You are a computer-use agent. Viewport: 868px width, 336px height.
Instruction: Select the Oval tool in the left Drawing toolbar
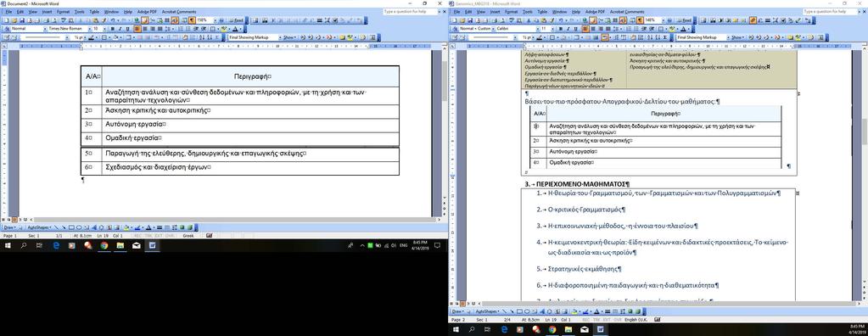pyautogui.click(x=79, y=227)
